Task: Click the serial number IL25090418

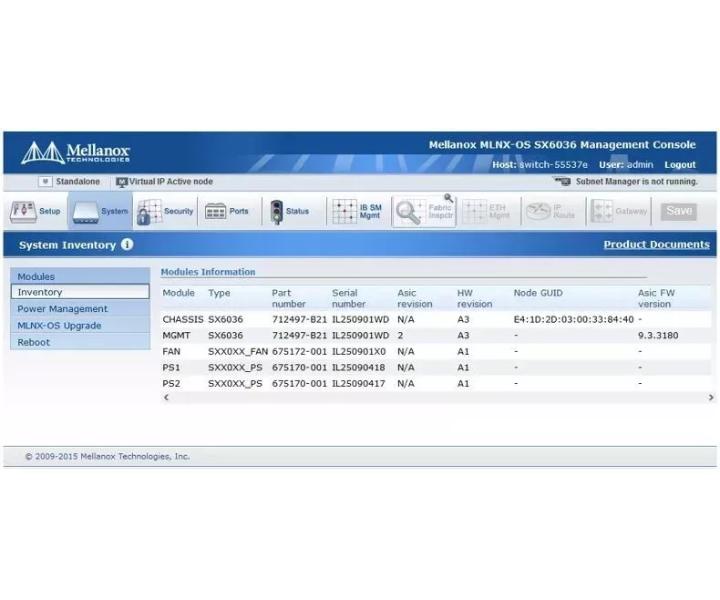Action: point(358,367)
